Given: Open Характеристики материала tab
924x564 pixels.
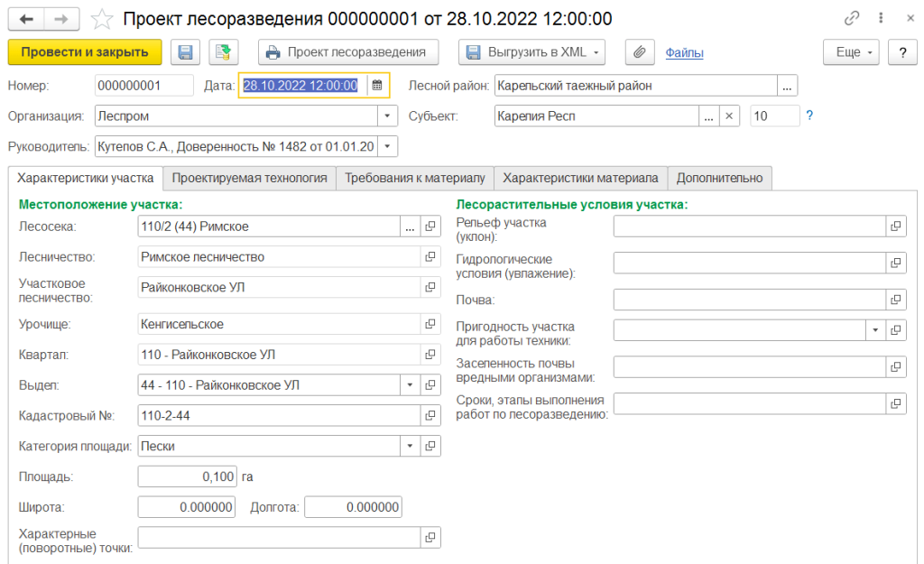Looking at the screenshot, I should (x=580, y=178).
